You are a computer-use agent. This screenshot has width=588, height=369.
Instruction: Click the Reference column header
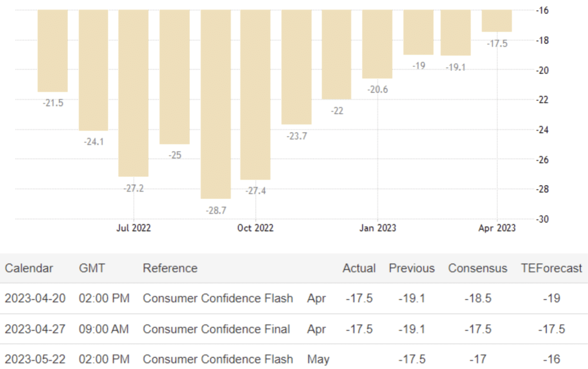coord(170,268)
